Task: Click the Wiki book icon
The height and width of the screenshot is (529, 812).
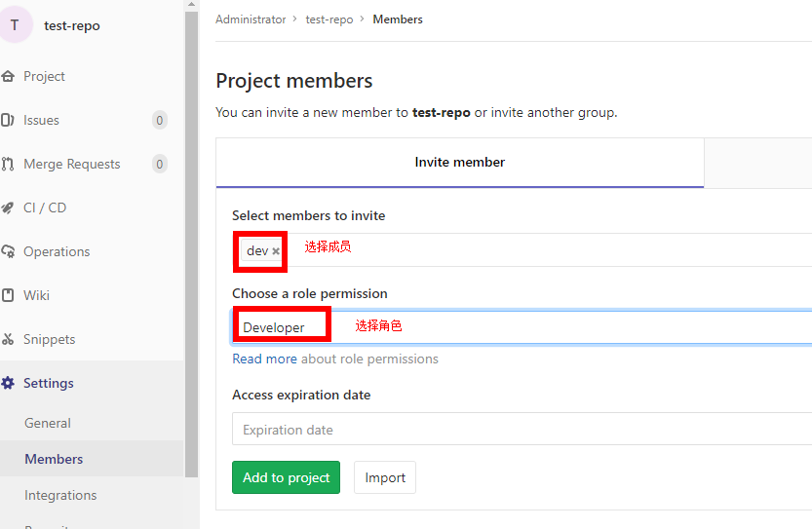Action: coord(8,295)
